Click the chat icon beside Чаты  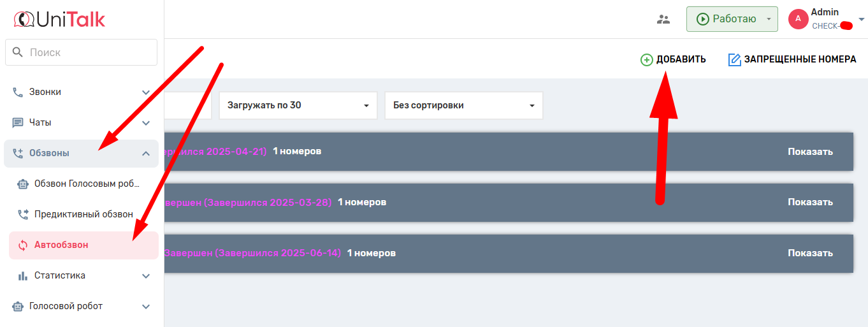coord(18,122)
